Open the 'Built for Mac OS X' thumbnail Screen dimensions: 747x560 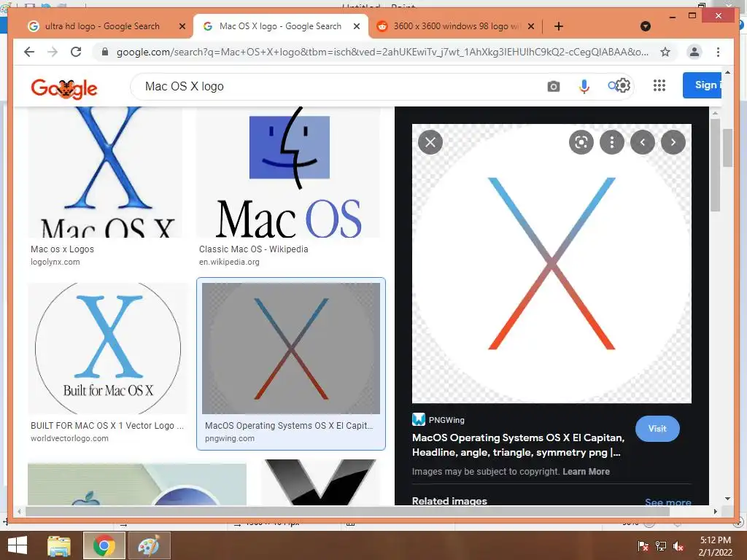[x=108, y=349]
